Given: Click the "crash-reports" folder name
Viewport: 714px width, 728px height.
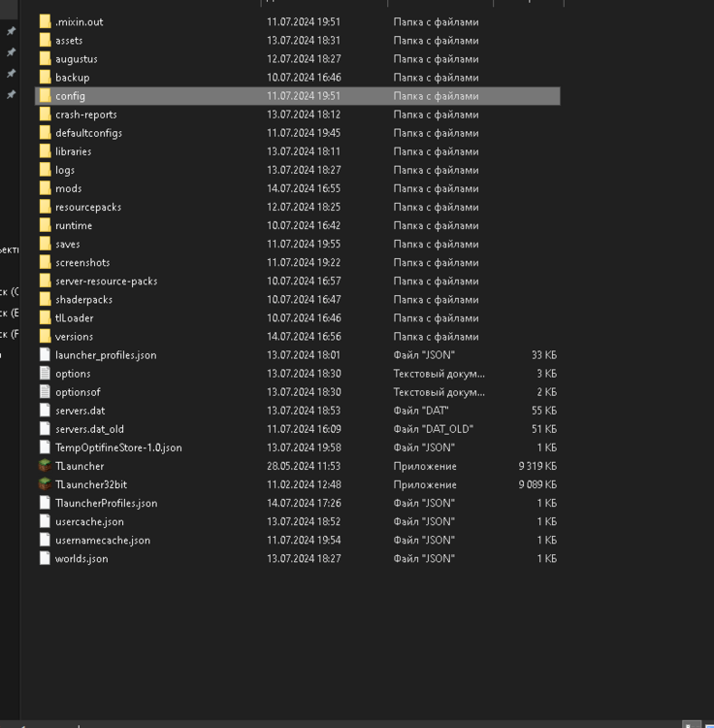Looking at the screenshot, I should (x=85, y=115).
